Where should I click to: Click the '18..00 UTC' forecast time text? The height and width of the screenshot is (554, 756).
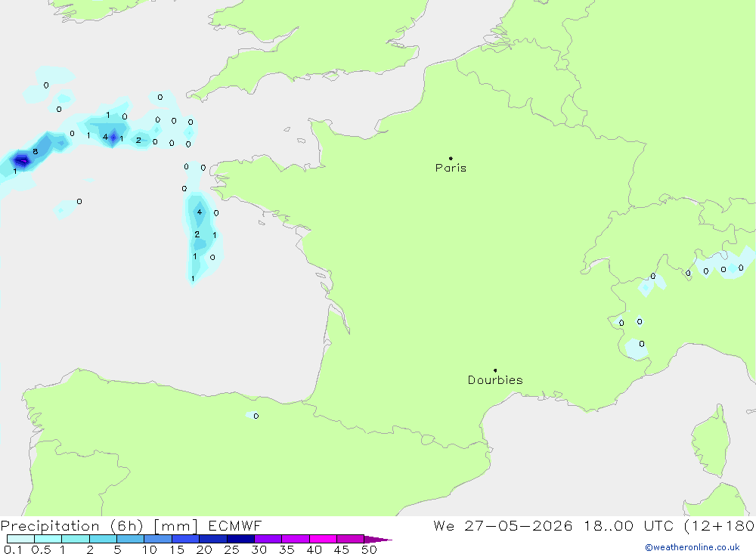tap(629, 526)
